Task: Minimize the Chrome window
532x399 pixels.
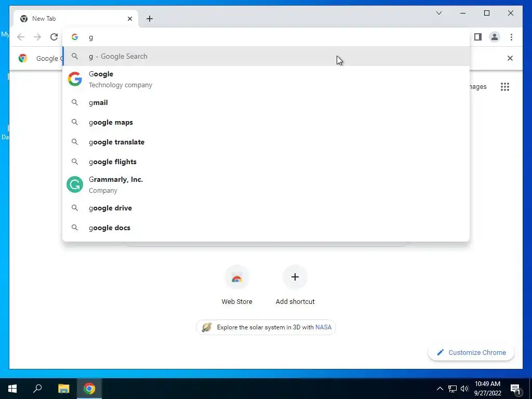Action: (463, 13)
